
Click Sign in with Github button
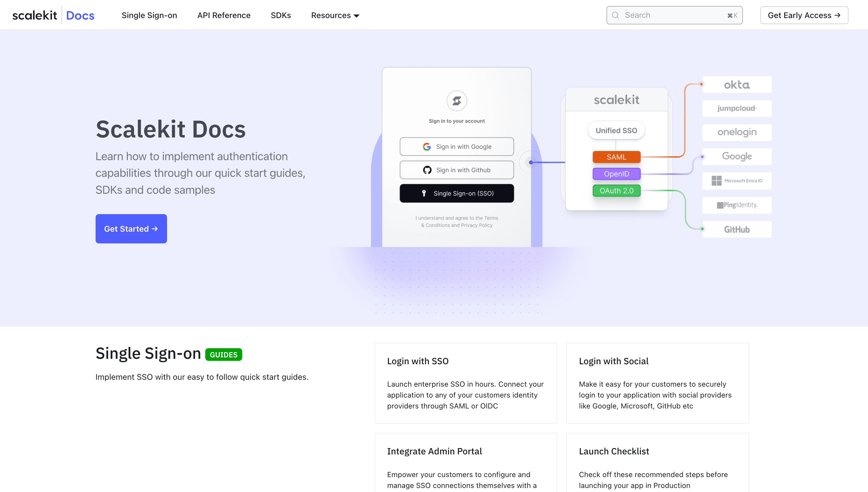pyautogui.click(x=456, y=170)
